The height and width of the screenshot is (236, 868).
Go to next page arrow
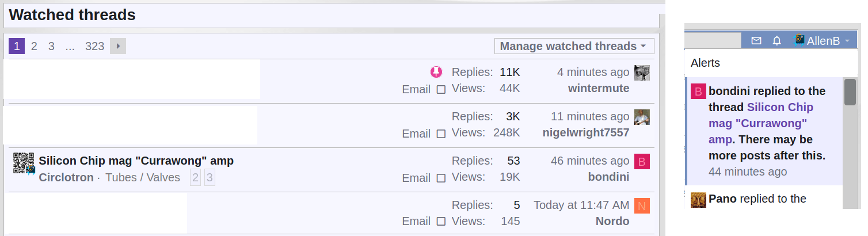(x=118, y=46)
